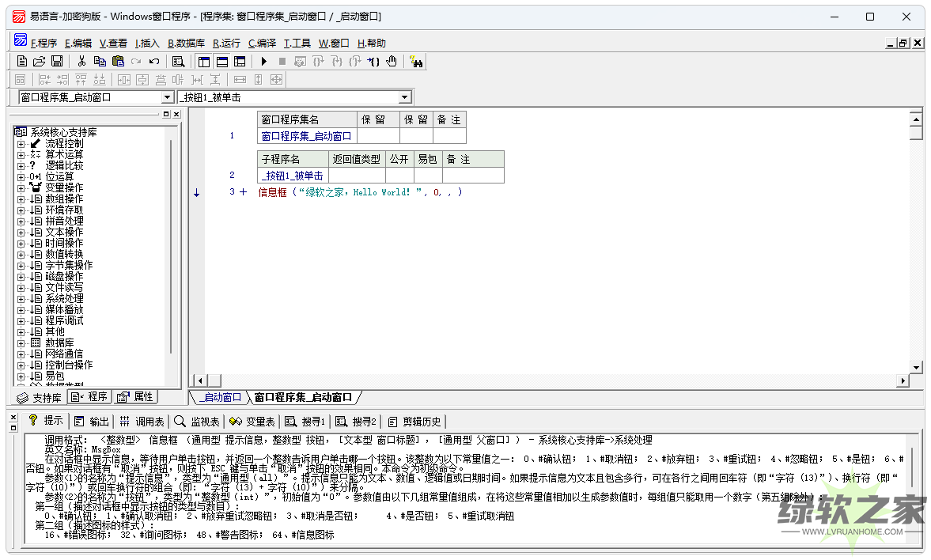The height and width of the screenshot is (560, 931).
Task: Click the Cut scissors icon
Action: pos(81,62)
